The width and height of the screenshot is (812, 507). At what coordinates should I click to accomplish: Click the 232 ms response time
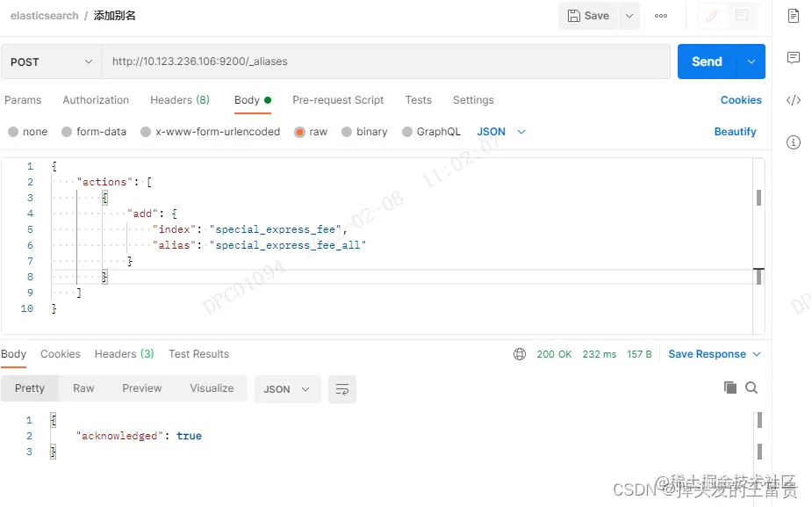click(600, 354)
